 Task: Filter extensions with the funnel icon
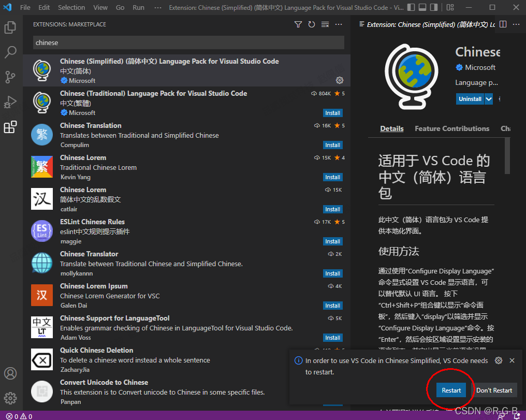pyautogui.click(x=298, y=24)
